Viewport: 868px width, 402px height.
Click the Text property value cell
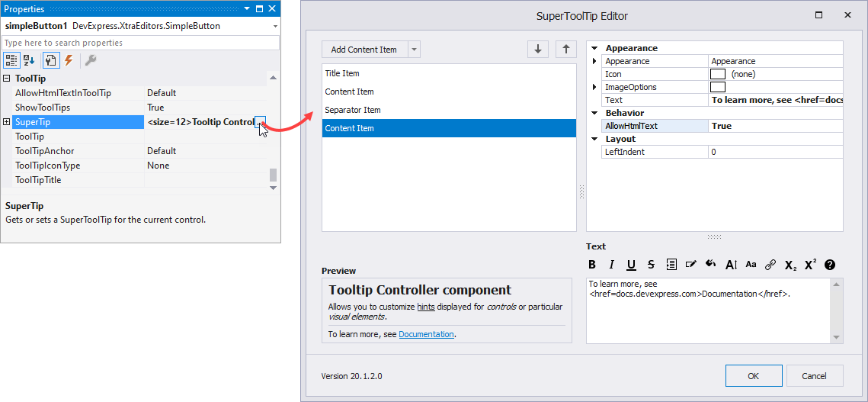click(776, 100)
